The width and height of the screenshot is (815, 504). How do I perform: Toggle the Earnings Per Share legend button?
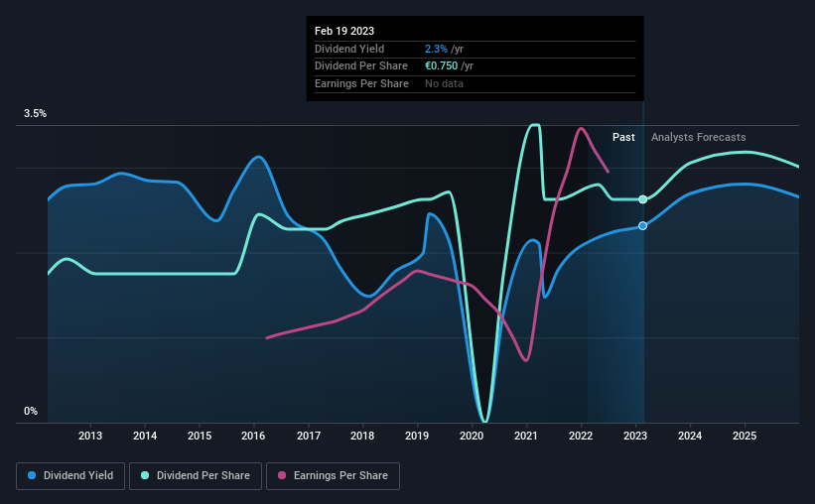(x=333, y=476)
